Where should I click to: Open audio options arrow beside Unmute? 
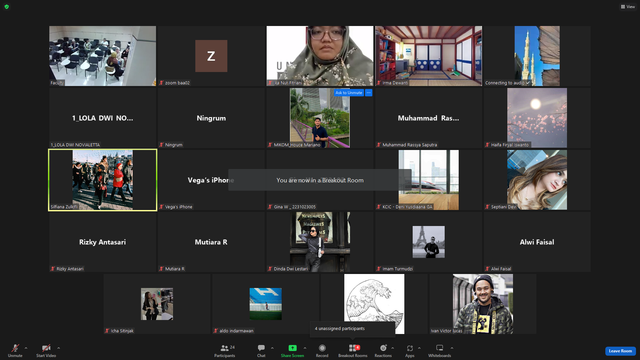26,348
